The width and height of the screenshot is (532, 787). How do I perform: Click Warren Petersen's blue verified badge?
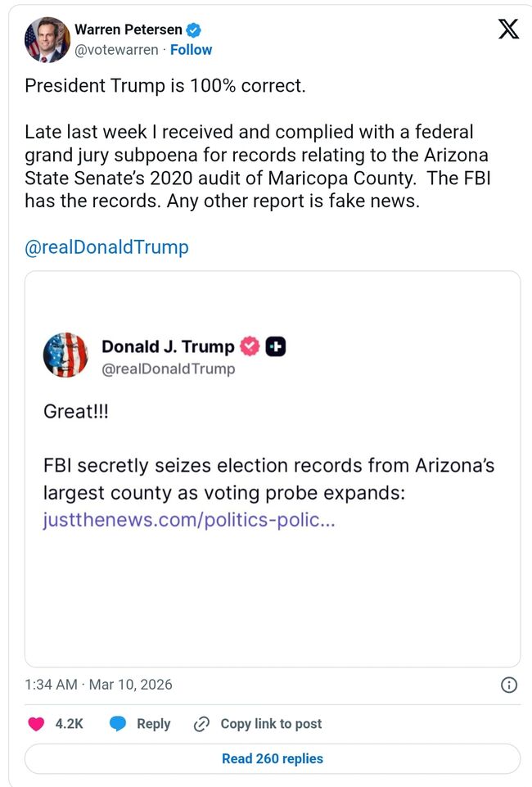point(194,30)
